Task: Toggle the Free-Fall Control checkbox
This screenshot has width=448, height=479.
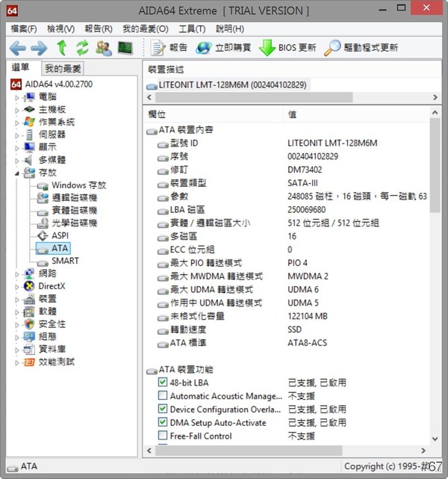Action: pos(163,435)
